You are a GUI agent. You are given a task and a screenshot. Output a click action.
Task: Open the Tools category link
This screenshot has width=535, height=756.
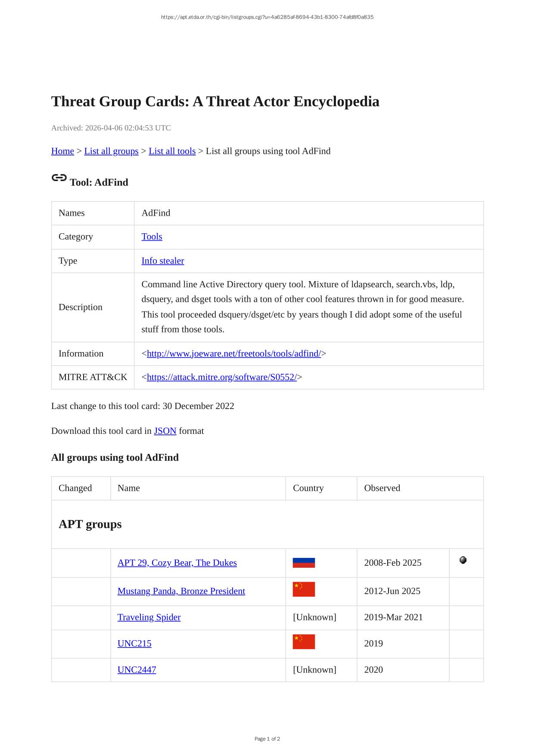coord(152,237)
